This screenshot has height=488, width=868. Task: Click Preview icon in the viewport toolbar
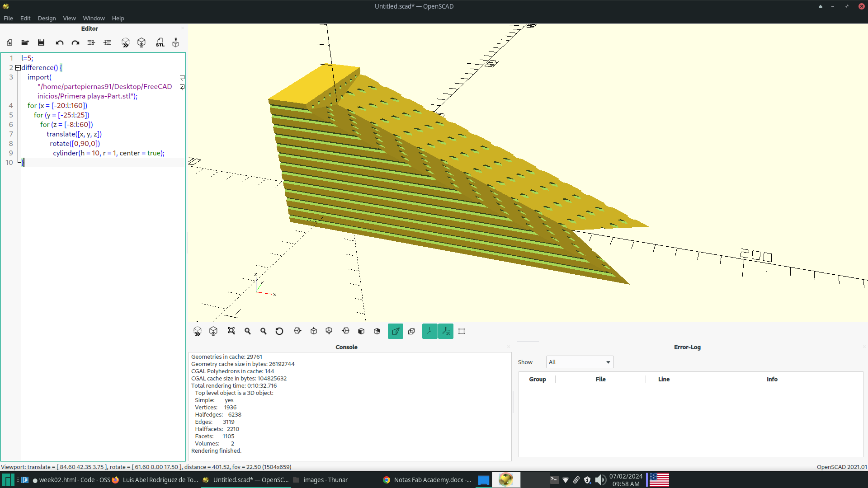pos(198,331)
